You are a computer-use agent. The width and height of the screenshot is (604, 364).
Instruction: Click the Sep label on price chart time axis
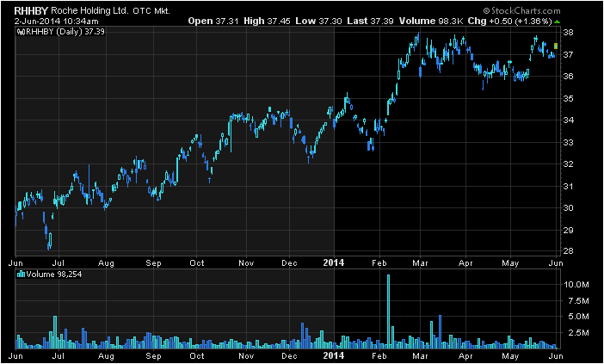click(x=153, y=263)
